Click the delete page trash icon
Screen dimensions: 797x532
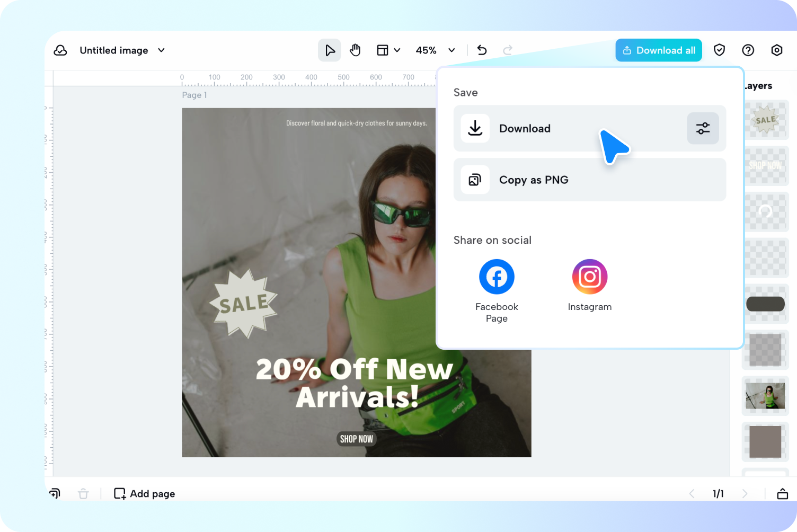(83, 493)
